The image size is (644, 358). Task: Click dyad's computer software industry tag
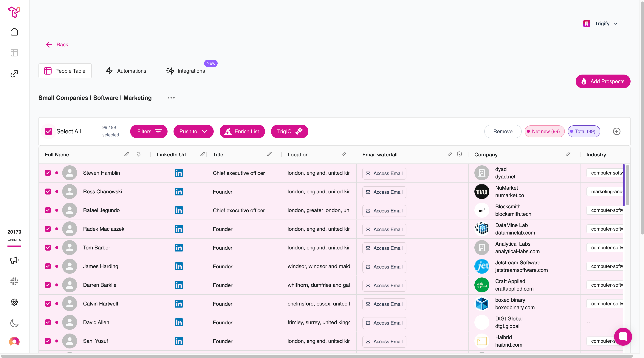point(605,173)
